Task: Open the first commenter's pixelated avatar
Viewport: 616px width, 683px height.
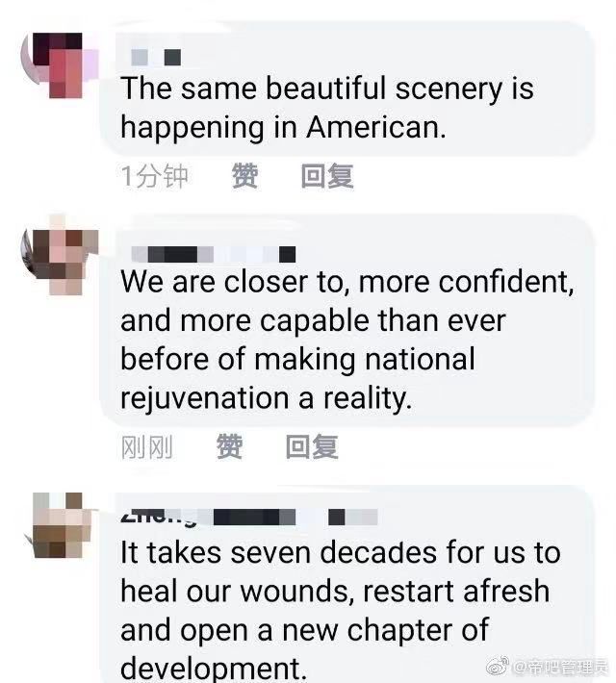Action: tap(59, 64)
